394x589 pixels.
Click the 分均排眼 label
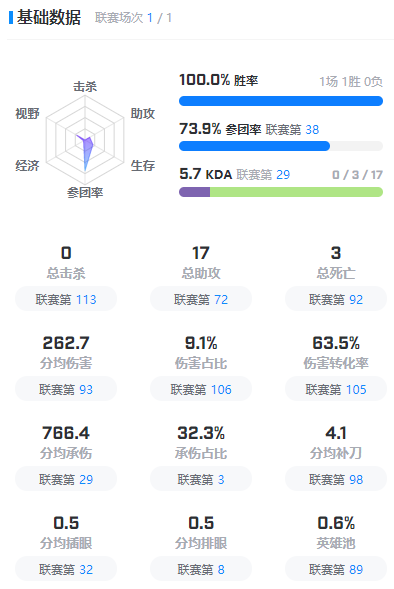(x=201, y=544)
